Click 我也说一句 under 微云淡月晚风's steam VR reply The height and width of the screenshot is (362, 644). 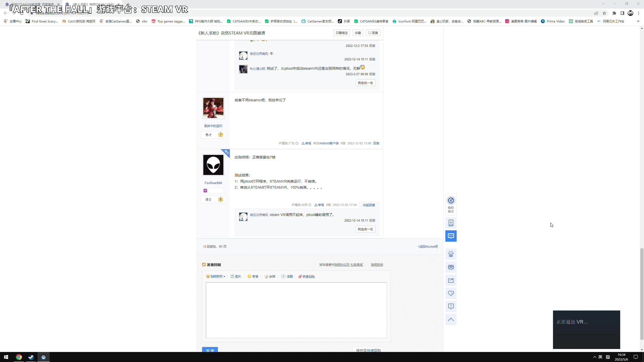coord(365,229)
